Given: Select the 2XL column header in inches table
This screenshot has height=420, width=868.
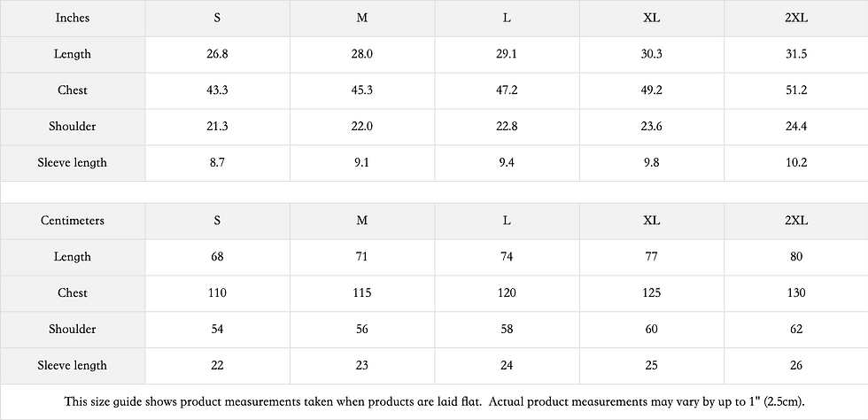Looking at the screenshot, I should (x=796, y=18).
